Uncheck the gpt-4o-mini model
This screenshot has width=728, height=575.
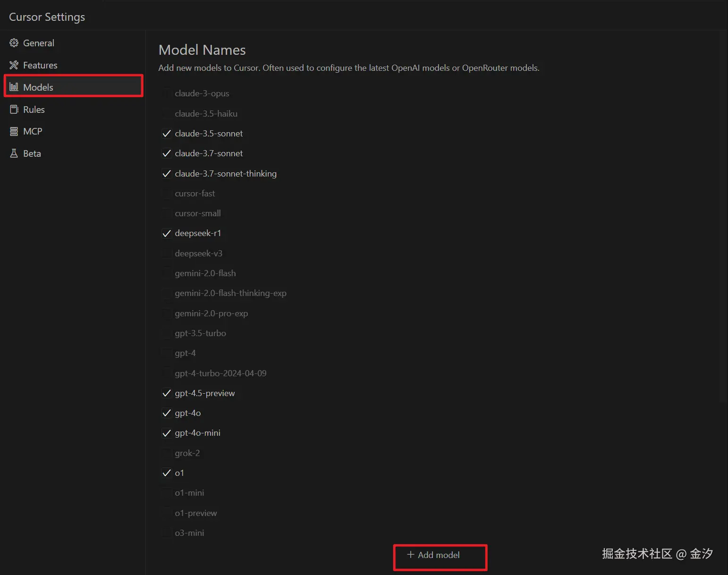click(x=167, y=433)
